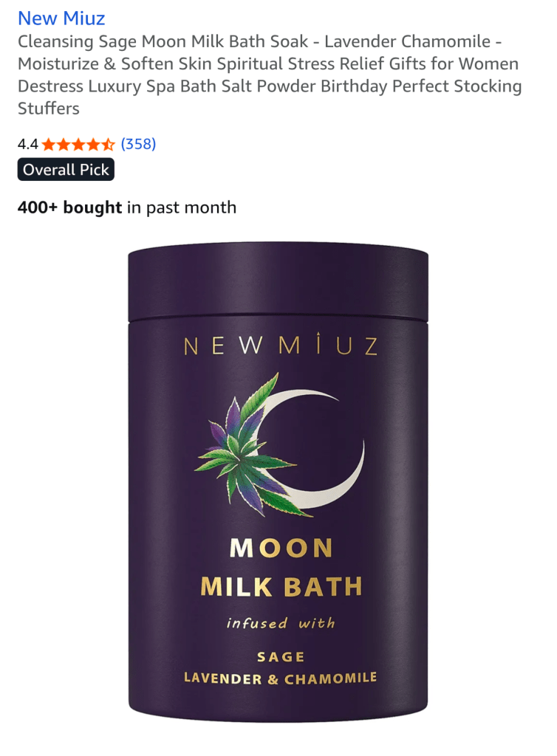The height and width of the screenshot is (756, 557).
Task: Click the purple jar lid
Action: coord(278,282)
